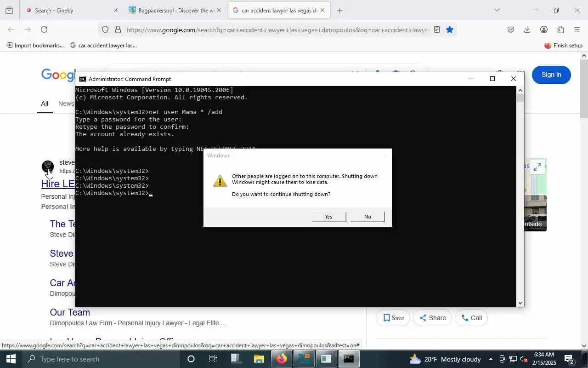The width and height of the screenshot is (588, 368).
Task: Open the notification center icon
Action: [x=570, y=359]
